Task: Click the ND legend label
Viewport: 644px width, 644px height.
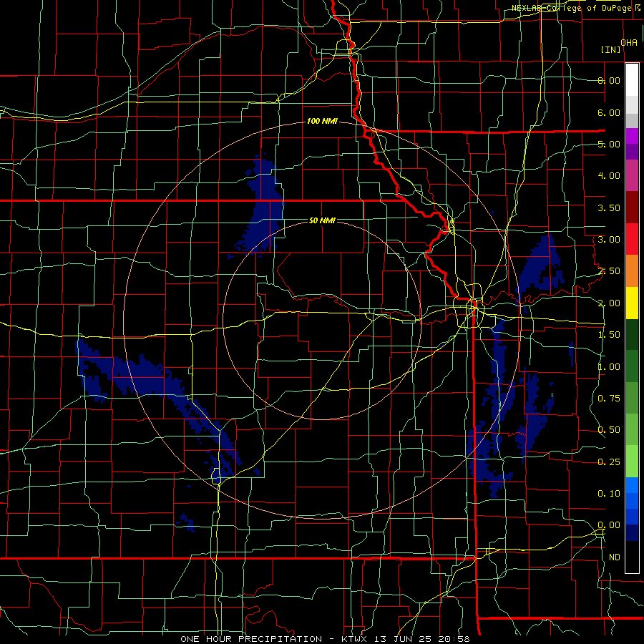Action: [x=615, y=557]
